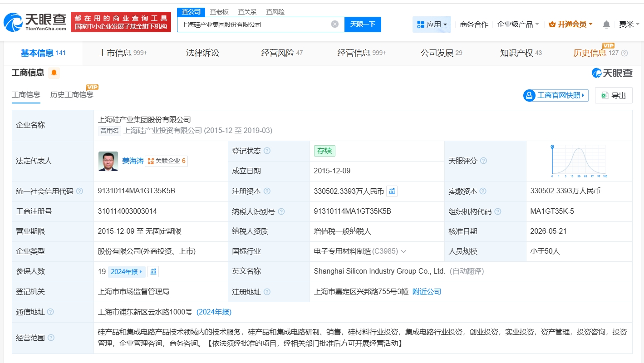Click the 附近公司 link

click(x=427, y=292)
